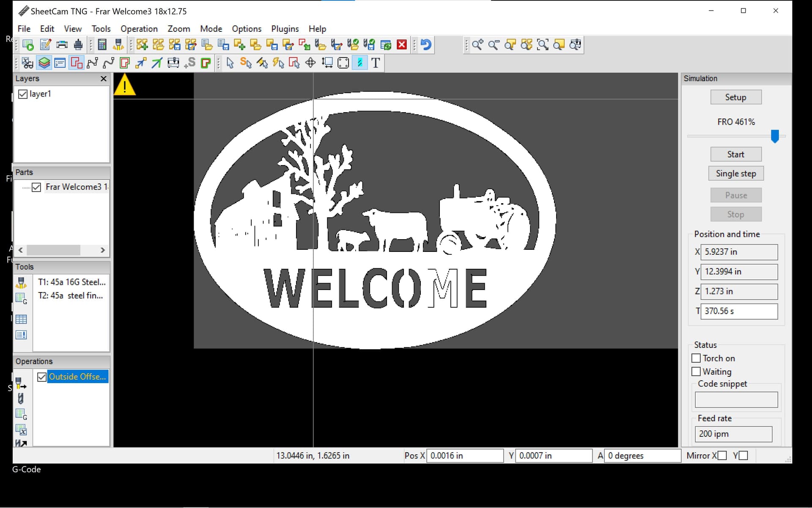Click the zoom in magnifier icon
This screenshot has width=812, height=508.
point(477,45)
